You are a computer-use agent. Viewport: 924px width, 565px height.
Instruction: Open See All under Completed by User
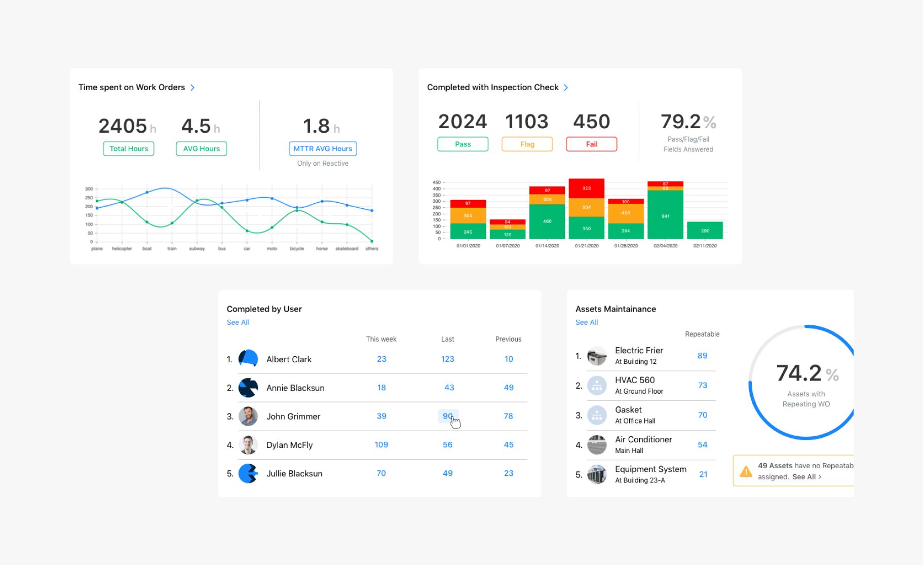(238, 322)
